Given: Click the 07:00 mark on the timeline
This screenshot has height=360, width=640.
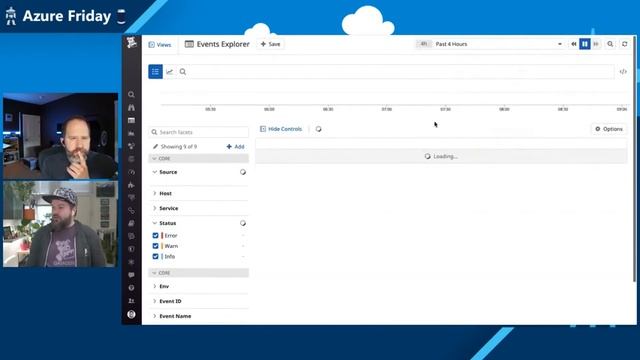Looking at the screenshot, I should pos(387,109).
